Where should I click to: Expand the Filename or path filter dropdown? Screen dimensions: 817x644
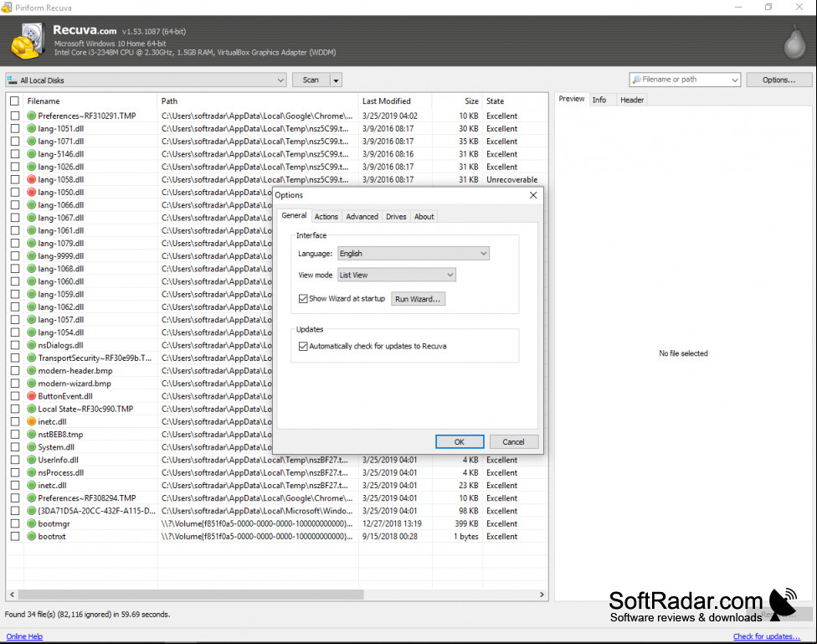pos(735,80)
